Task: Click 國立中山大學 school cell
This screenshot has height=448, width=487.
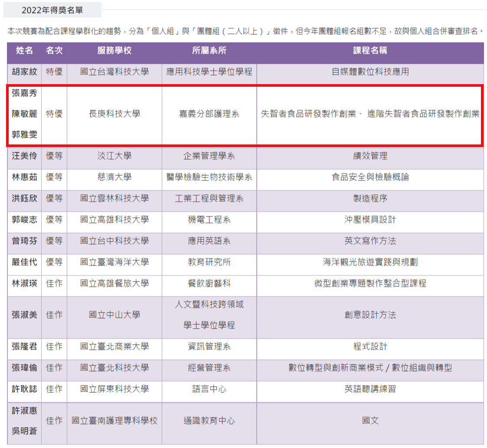Action: point(114,315)
